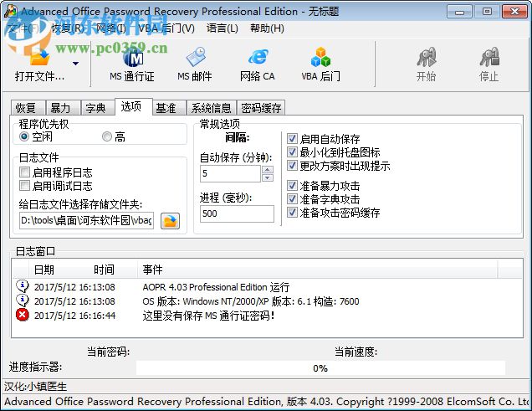Browse for log folder with folder icon

170,221
